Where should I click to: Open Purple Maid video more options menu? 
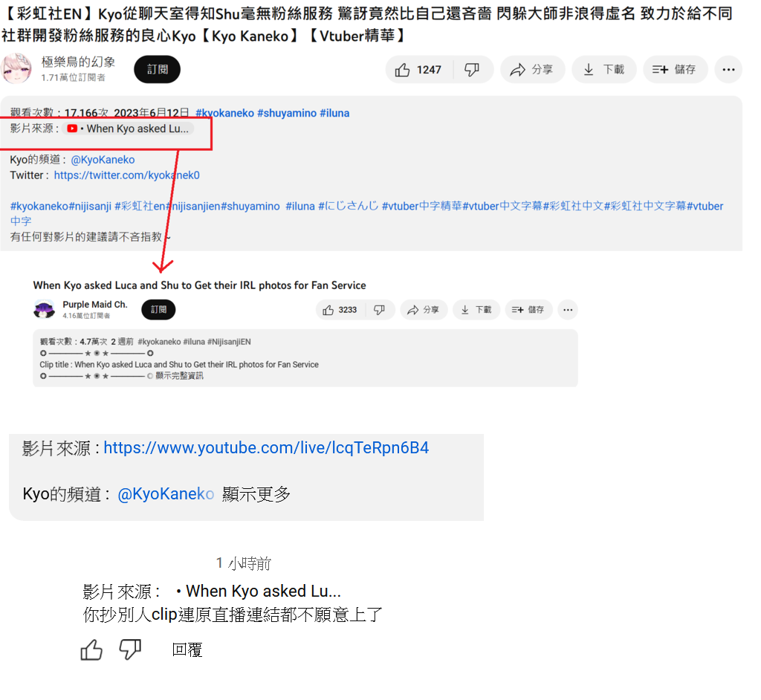[567, 310]
